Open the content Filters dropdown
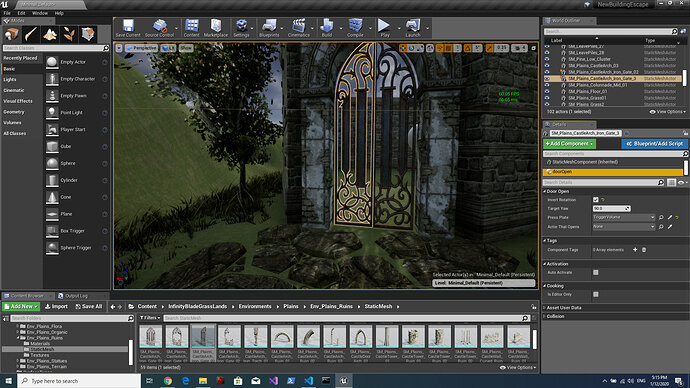 (x=150, y=318)
